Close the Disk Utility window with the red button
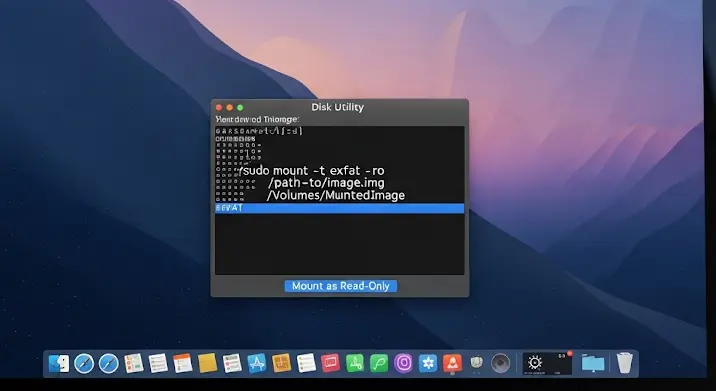 point(219,108)
